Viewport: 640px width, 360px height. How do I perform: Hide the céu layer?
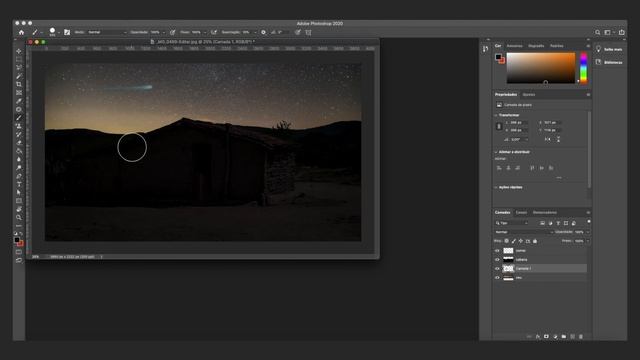(x=497, y=278)
